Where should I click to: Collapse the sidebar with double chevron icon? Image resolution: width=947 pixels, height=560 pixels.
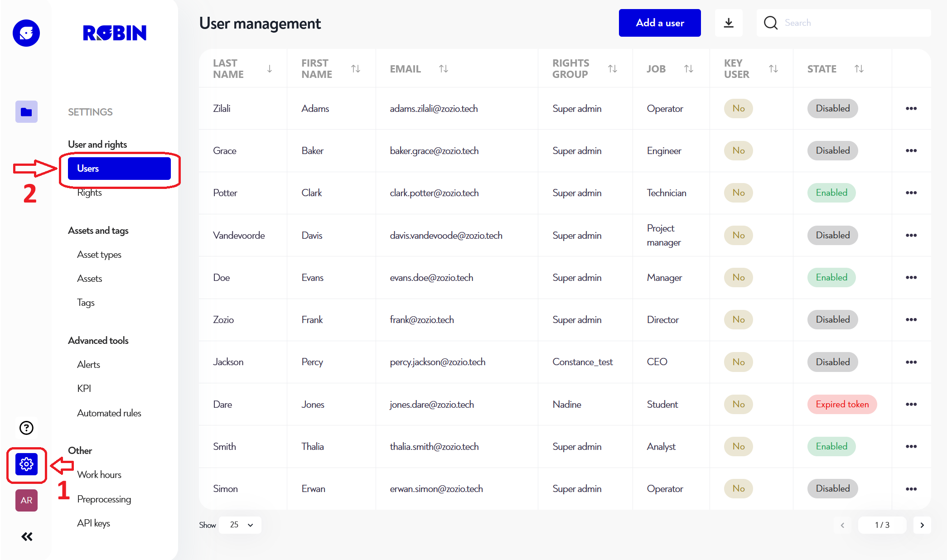[x=27, y=537]
